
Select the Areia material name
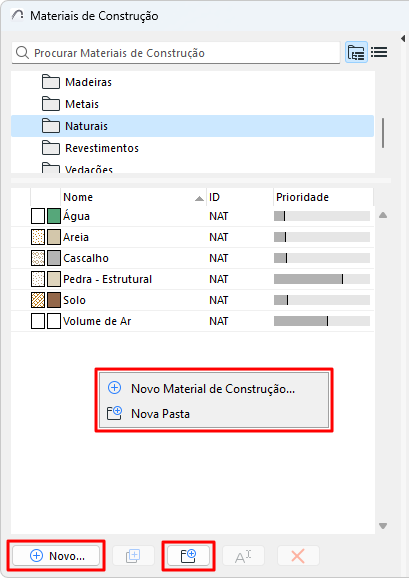76,237
